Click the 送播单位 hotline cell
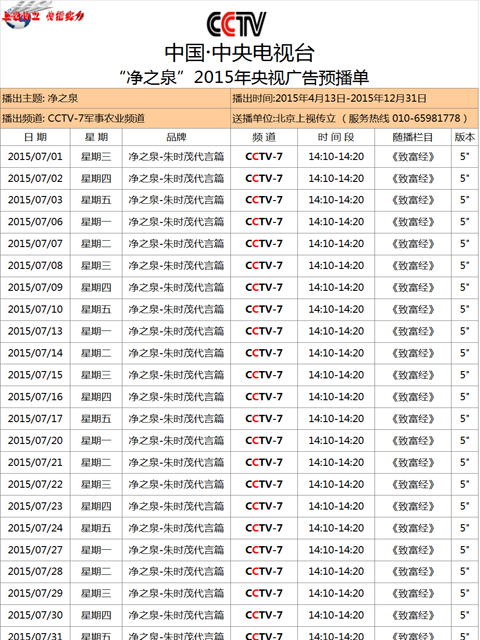This screenshot has width=480, height=640. (354, 118)
